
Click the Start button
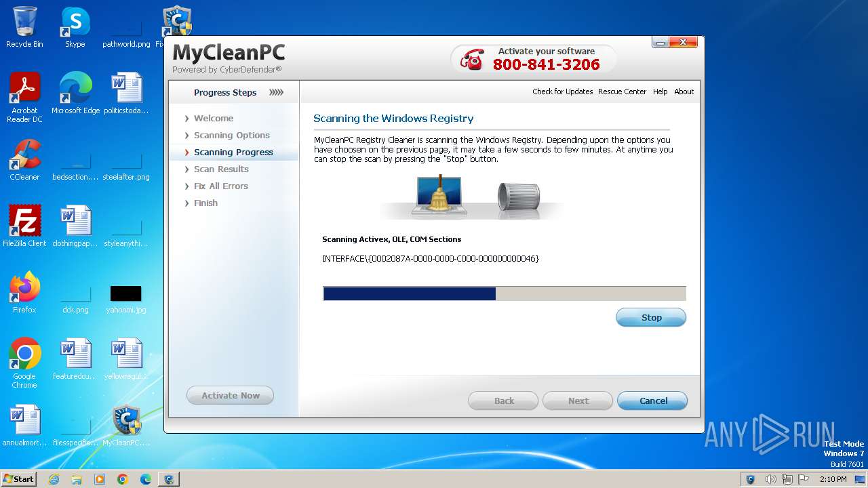18,479
